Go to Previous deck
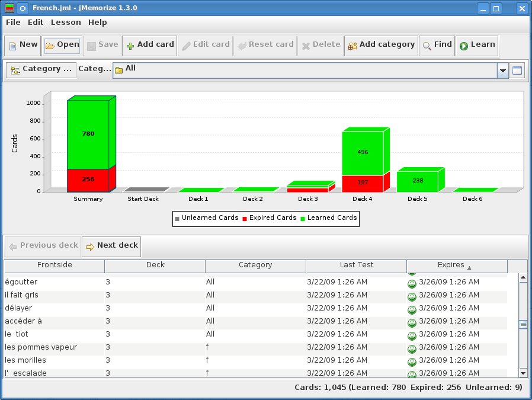532x400 pixels. click(x=43, y=247)
